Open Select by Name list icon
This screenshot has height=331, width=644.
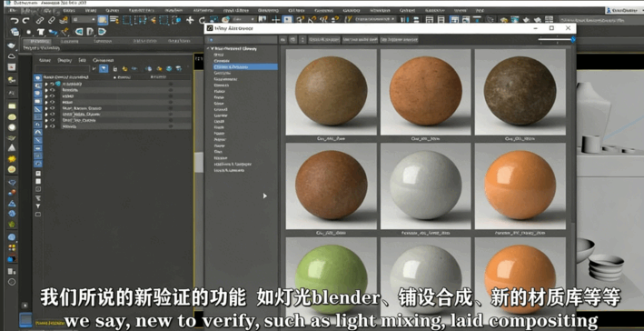[114, 20]
